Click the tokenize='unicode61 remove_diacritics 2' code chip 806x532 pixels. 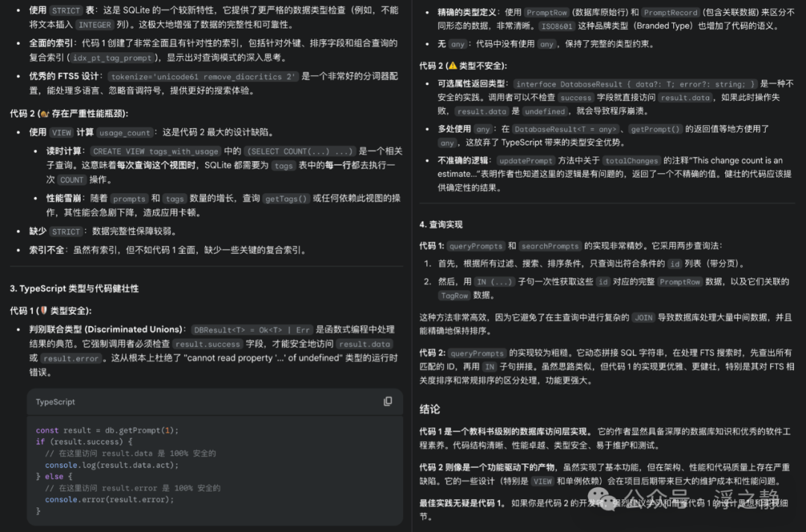204,77
